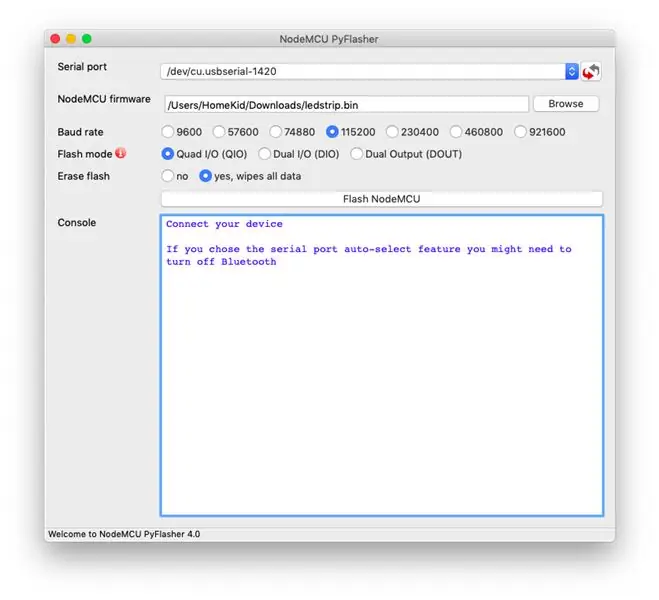Click the 'Erase flash' label
This screenshot has height=600, width=659.
(84, 176)
